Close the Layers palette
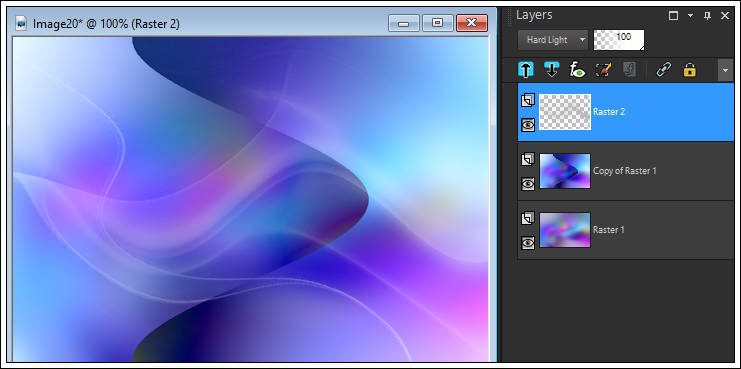This screenshot has width=741, height=369. [x=725, y=16]
